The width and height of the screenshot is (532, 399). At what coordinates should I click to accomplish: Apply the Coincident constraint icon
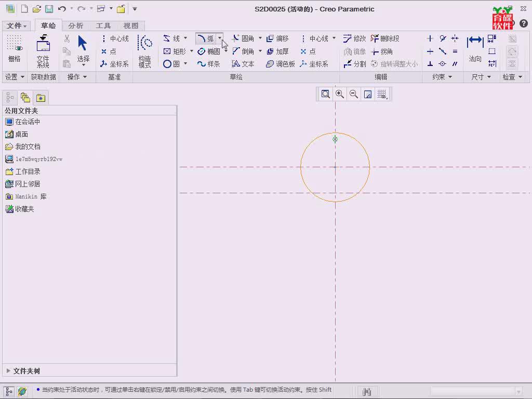click(443, 64)
